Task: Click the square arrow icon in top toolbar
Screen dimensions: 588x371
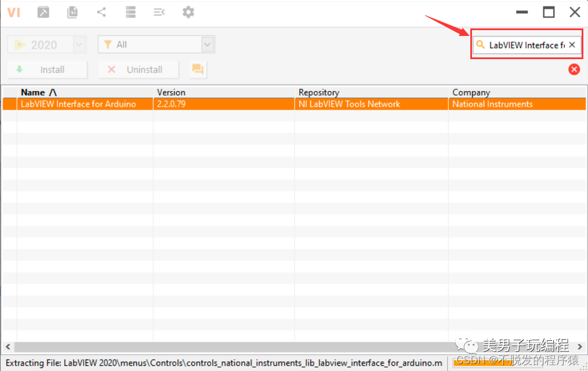Action: coord(43,12)
